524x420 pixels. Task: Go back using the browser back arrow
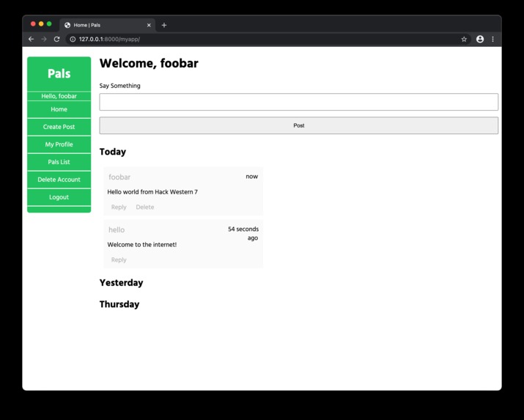pos(31,39)
